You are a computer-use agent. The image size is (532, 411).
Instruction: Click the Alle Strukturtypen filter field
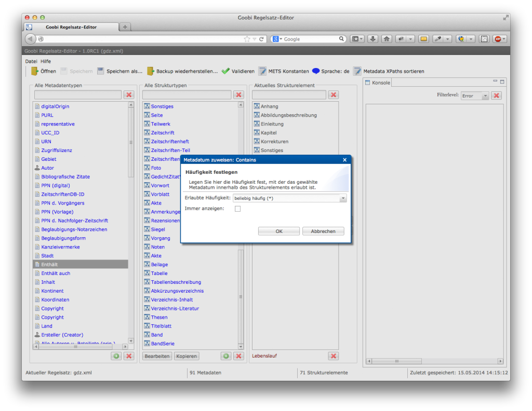pos(187,95)
